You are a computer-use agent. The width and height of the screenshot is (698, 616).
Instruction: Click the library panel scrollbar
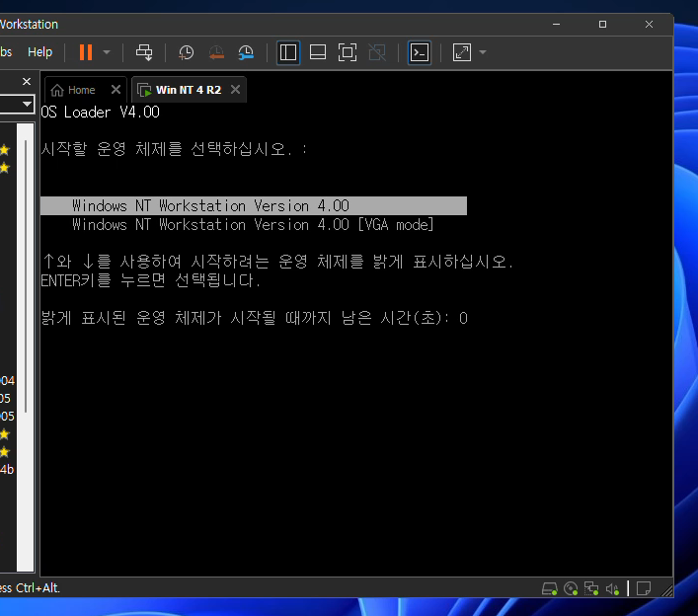point(26,276)
